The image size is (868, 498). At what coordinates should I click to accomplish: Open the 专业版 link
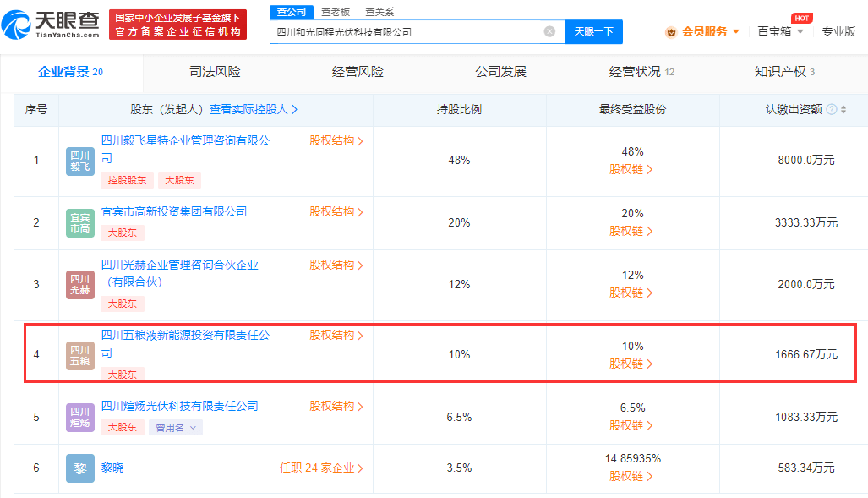click(x=838, y=31)
